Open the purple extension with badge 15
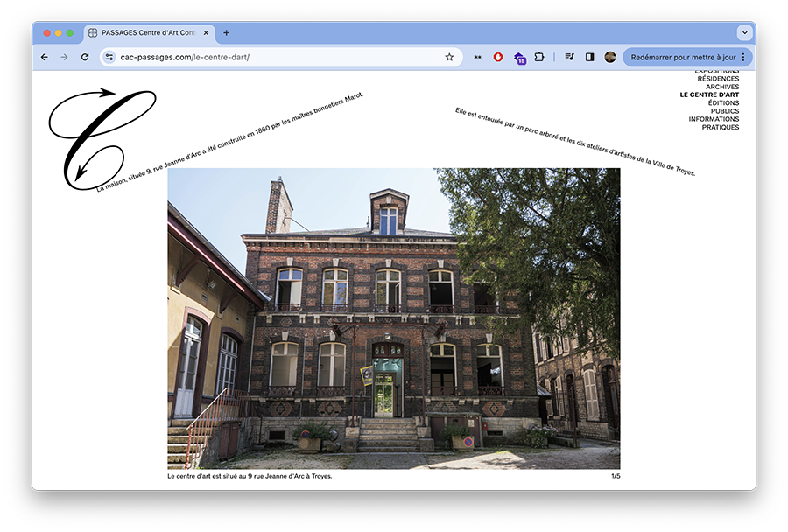Viewport: 788px width, 532px height. tap(519, 59)
